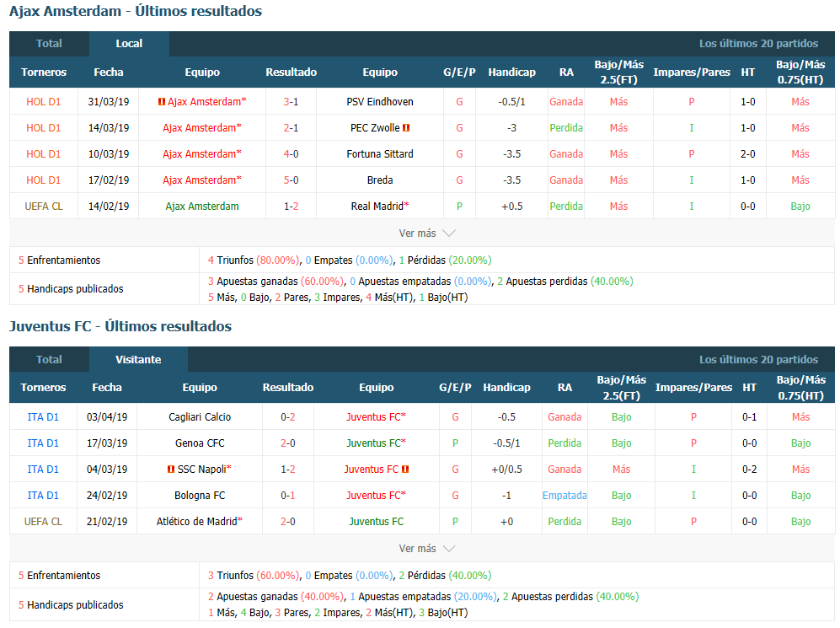This screenshot has height=628, width=840.
Task: Click Juventus FC in the 03/04/19 row
Action: (373, 417)
